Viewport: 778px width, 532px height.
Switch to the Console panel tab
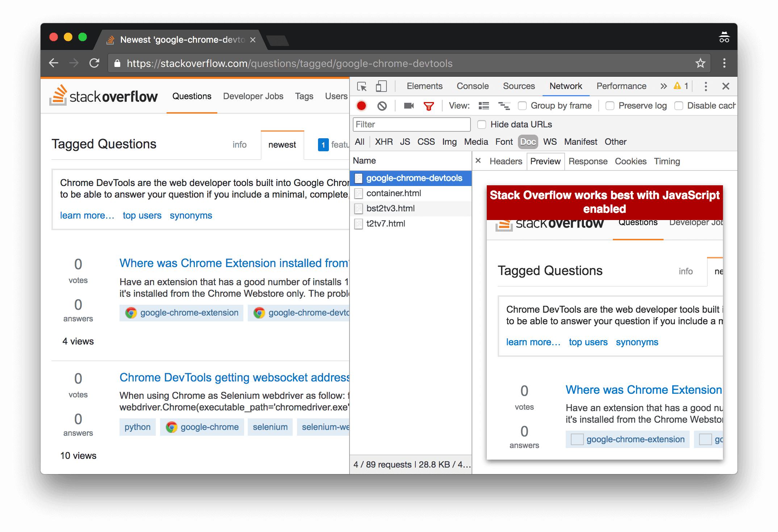(473, 86)
